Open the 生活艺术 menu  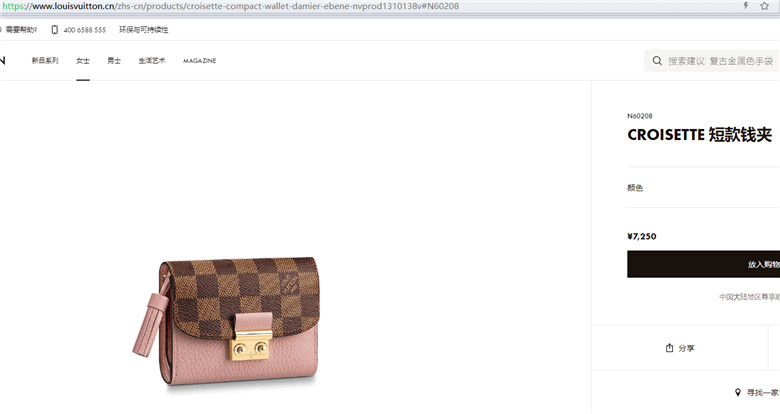[152, 61]
